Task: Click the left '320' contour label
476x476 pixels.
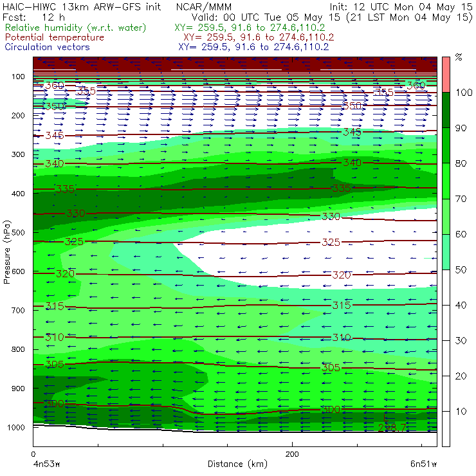Action: click(65, 274)
